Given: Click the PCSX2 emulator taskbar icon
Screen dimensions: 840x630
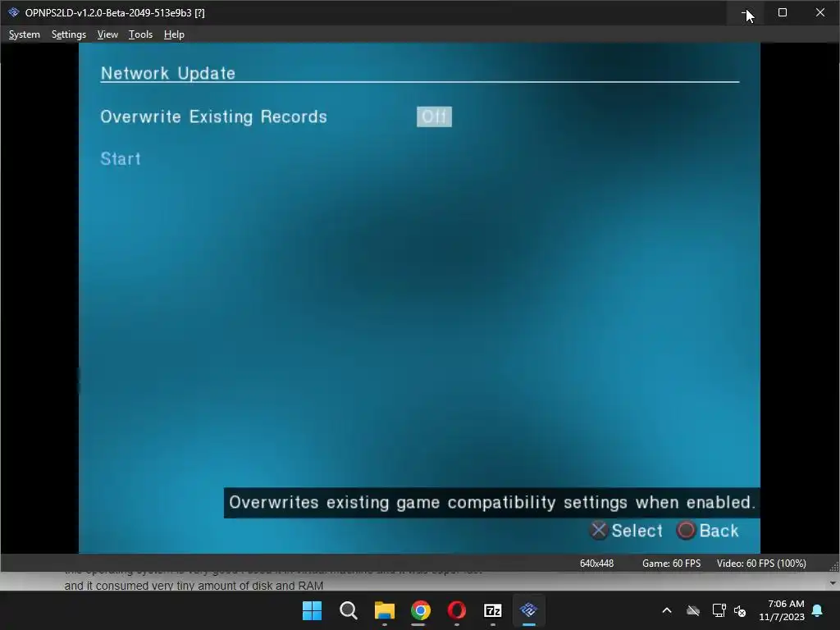Looking at the screenshot, I should tap(529, 610).
